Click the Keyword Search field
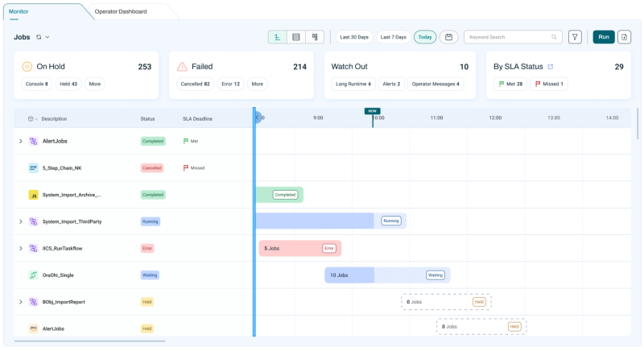This screenshot has height=351, width=644. (x=507, y=37)
